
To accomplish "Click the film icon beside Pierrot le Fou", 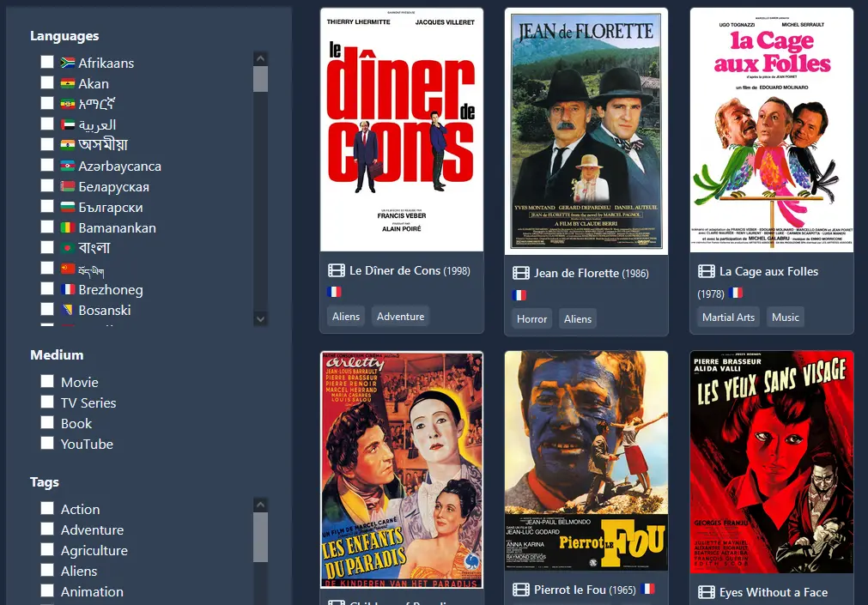I will pos(521,590).
